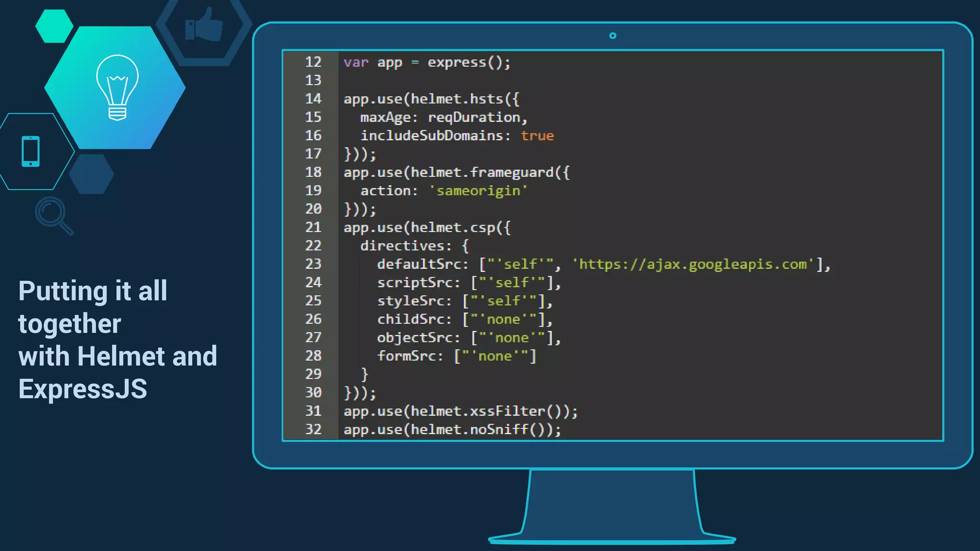Click the googleapis URL string
The width and height of the screenshot is (980, 551).
(693, 264)
